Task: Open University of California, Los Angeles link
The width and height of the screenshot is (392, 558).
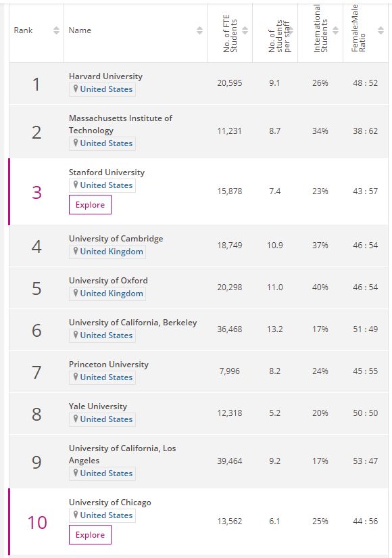Action: [122, 454]
